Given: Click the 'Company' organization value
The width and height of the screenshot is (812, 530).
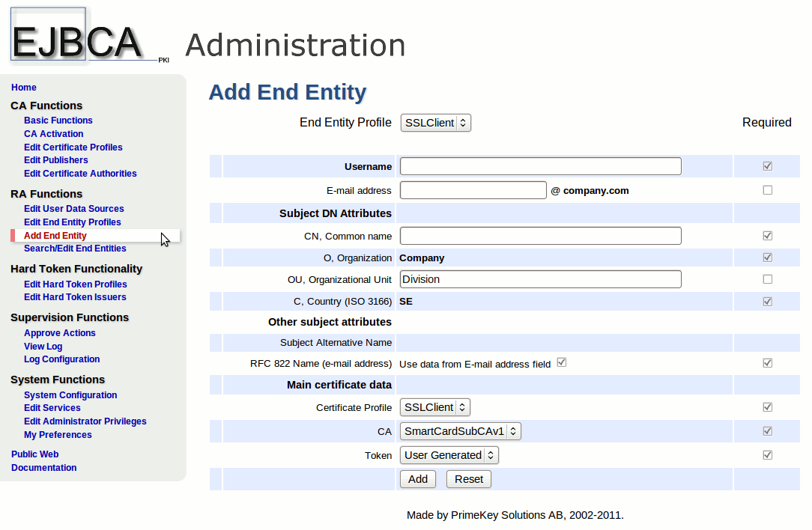Looking at the screenshot, I should click(422, 258).
